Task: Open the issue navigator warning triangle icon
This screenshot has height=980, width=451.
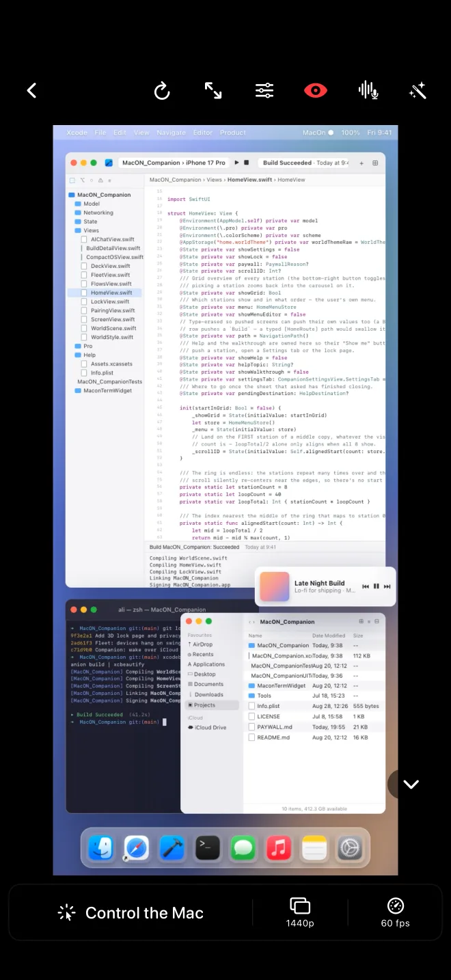Action: pyautogui.click(x=100, y=180)
